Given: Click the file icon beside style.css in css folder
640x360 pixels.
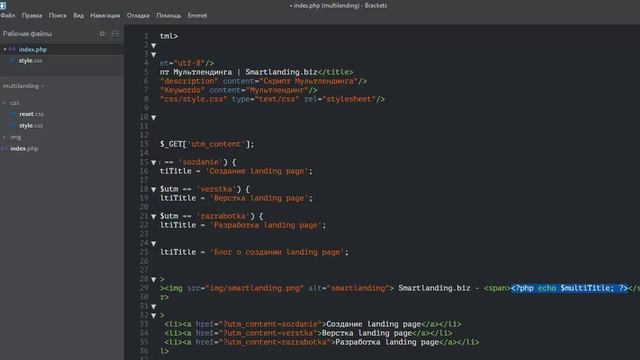Looking at the screenshot, I should pyautogui.click(x=13, y=126).
